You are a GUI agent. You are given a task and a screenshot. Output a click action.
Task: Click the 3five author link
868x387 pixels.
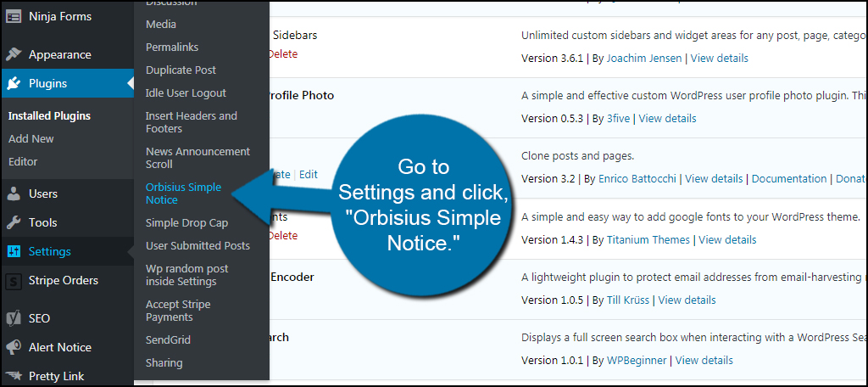(x=618, y=119)
